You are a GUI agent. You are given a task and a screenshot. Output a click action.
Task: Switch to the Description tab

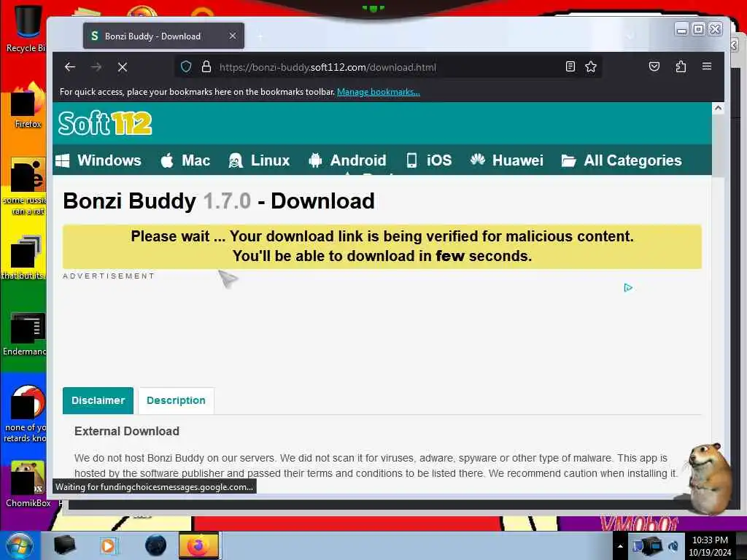click(x=176, y=400)
